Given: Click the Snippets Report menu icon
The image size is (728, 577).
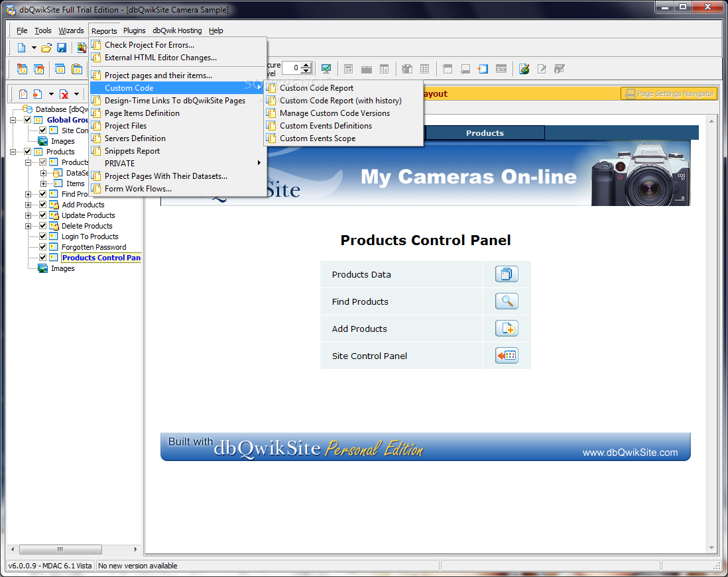Looking at the screenshot, I should coord(96,151).
